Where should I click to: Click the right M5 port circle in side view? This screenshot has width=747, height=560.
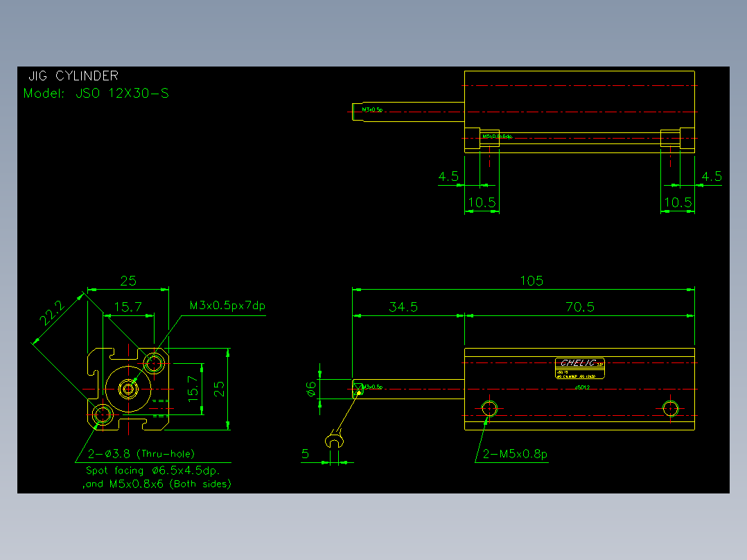pyautogui.click(x=670, y=408)
